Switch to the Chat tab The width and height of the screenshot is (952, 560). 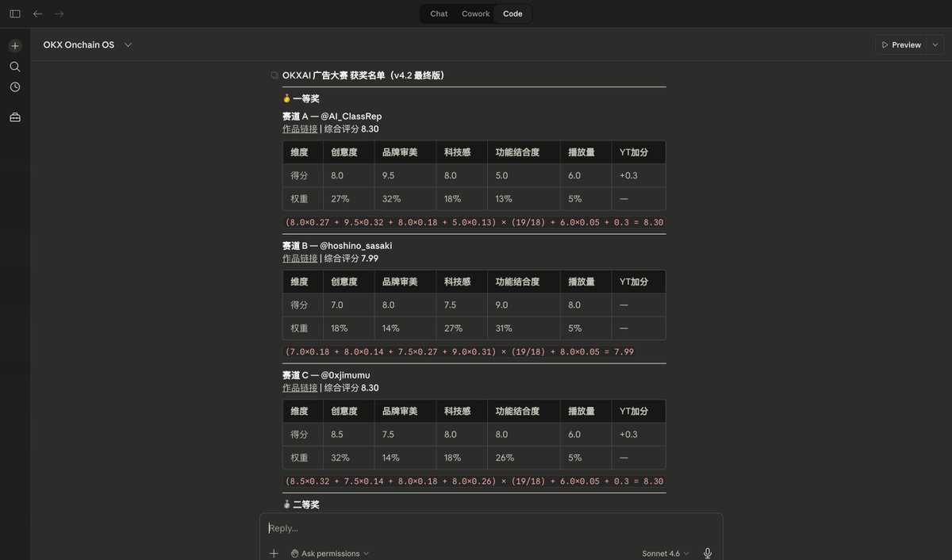(x=439, y=13)
